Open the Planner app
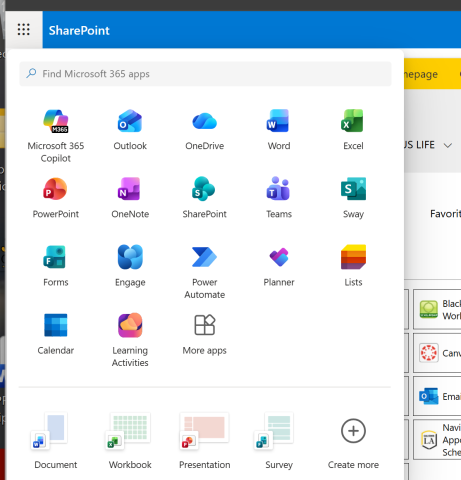The image size is (461, 480). pyautogui.click(x=279, y=266)
